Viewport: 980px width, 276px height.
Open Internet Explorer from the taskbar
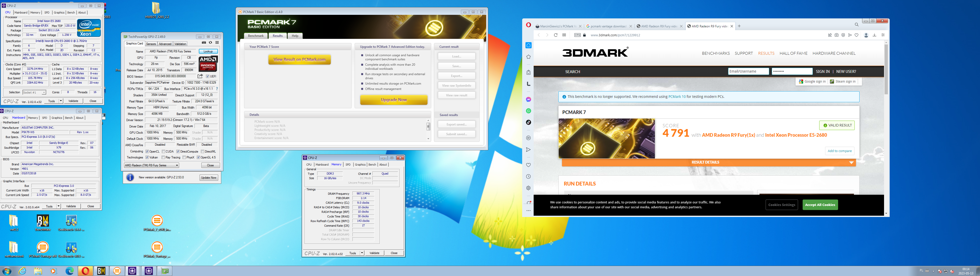tap(22, 271)
